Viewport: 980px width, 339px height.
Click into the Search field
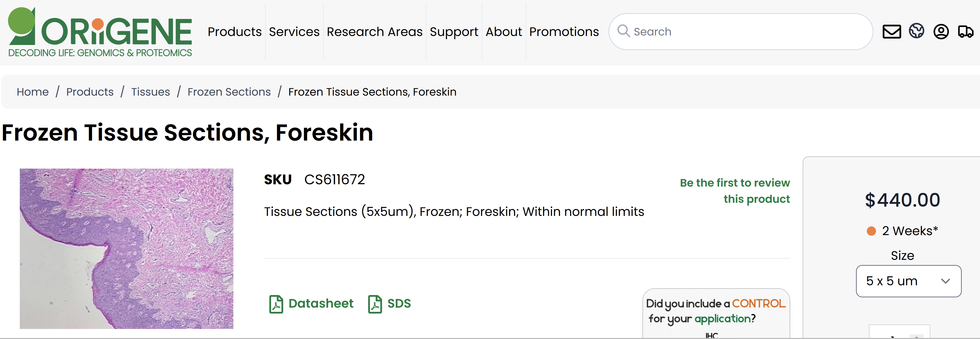[x=746, y=32]
